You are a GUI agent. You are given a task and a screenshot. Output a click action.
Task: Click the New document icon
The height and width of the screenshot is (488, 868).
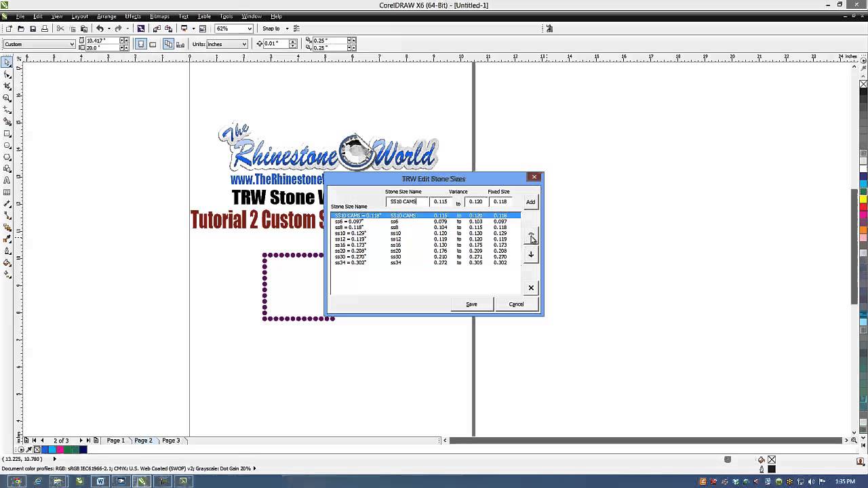tap(9, 28)
